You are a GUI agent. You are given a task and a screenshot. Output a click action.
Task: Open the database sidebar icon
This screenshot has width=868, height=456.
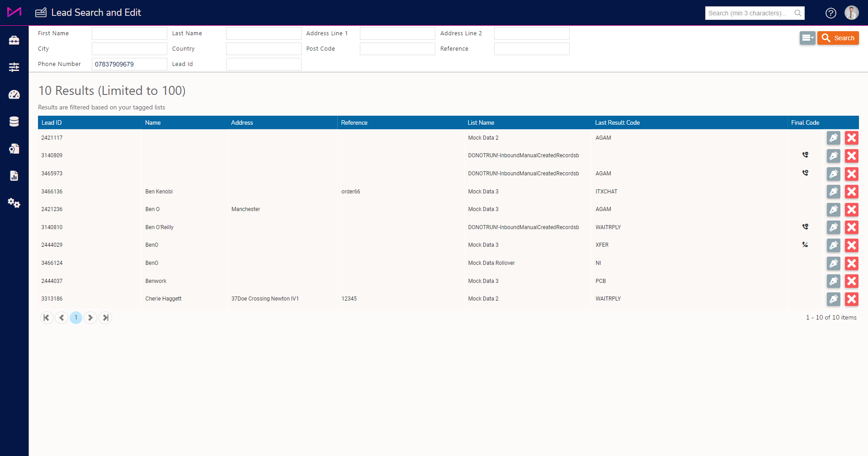pos(14,122)
